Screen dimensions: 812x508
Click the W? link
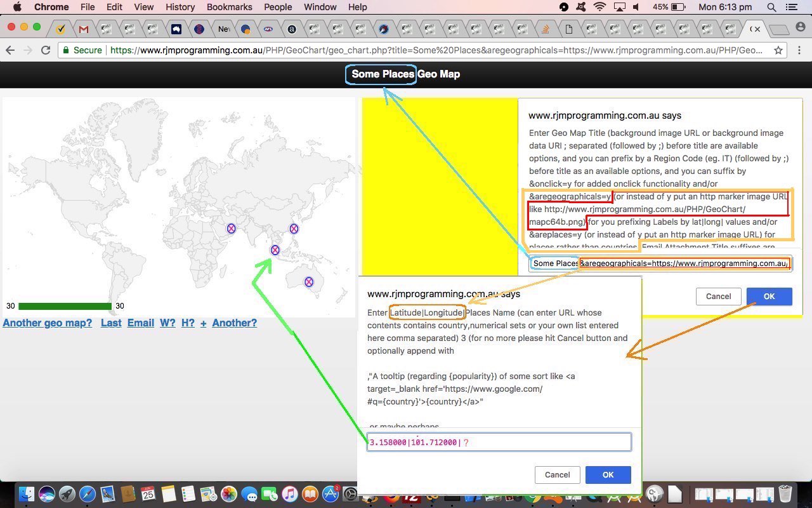(x=167, y=323)
